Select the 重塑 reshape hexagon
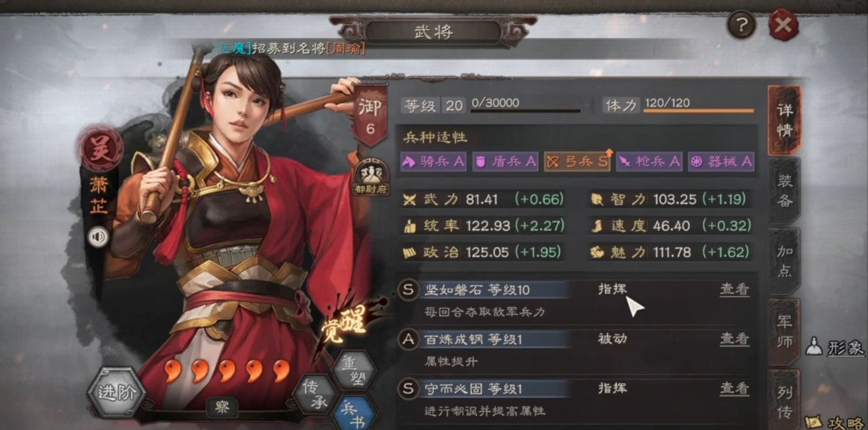Image resolution: width=868 pixels, height=430 pixels. click(x=353, y=370)
